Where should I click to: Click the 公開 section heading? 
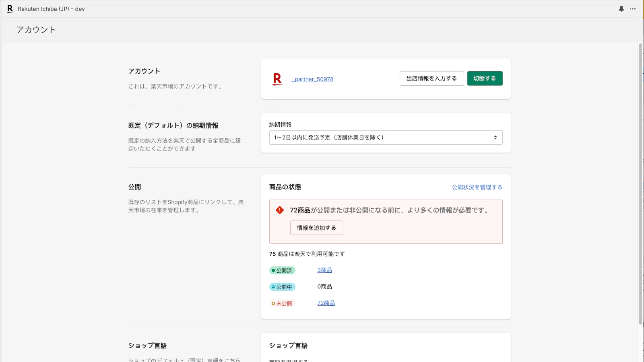point(134,187)
